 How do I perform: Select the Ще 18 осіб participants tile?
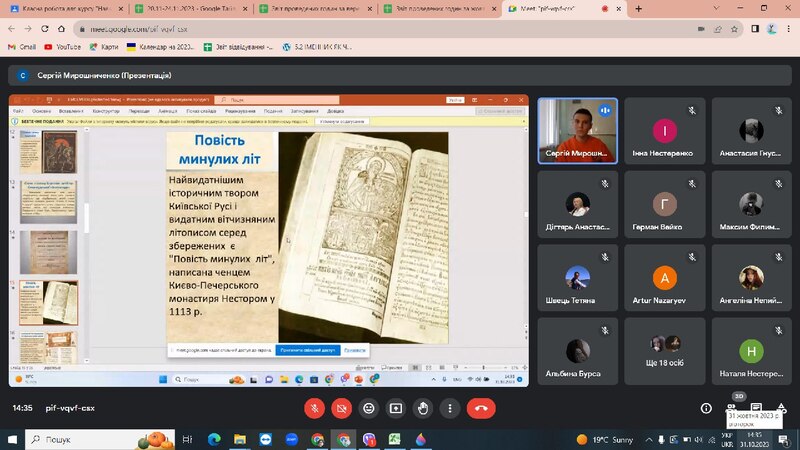tap(664, 351)
